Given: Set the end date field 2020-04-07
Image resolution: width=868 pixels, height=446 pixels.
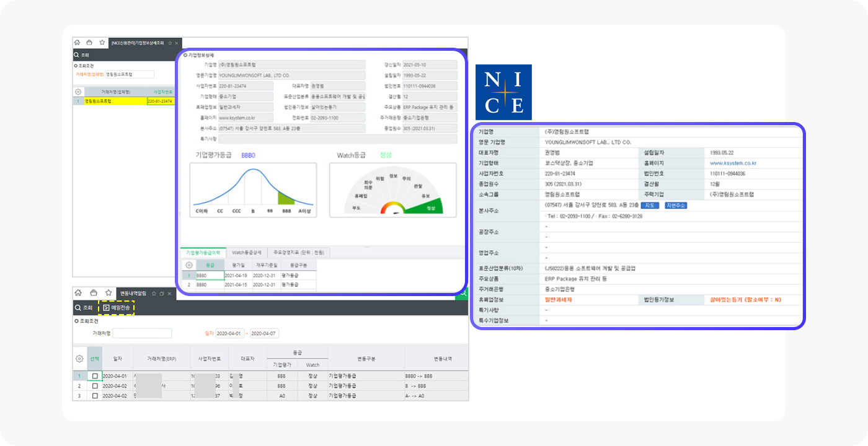Looking at the screenshot, I should pos(265,333).
